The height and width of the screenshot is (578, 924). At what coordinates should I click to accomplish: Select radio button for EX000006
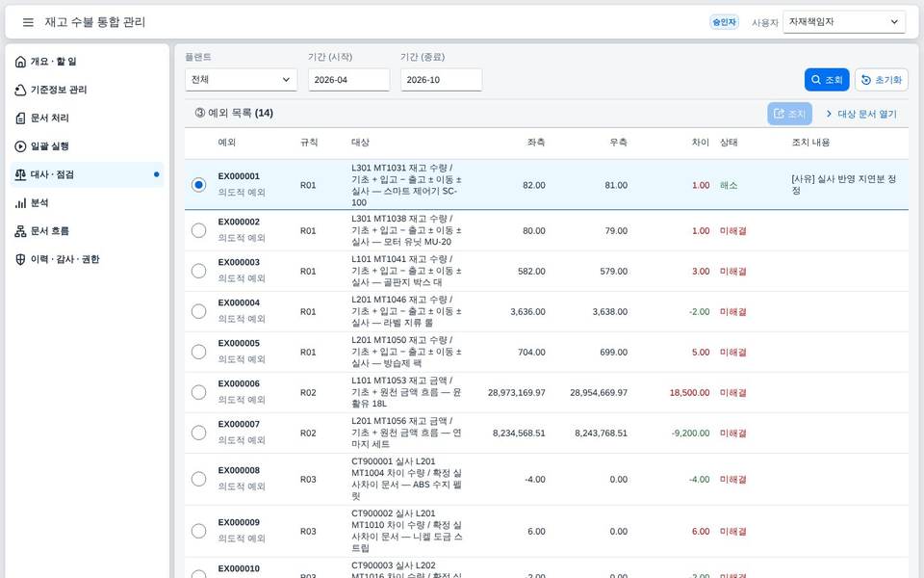pos(198,392)
